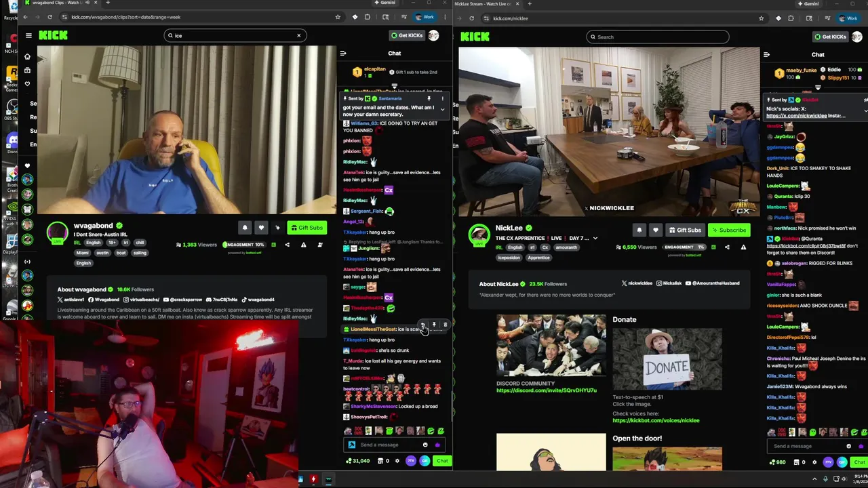This screenshot has width=868, height=488.
Task: Send message with Chat button in left window
Action: (442, 461)
